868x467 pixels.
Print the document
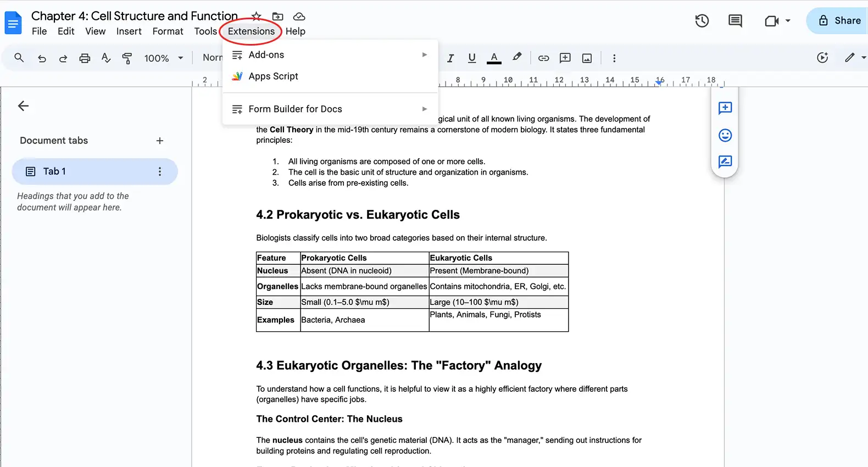point(85,58)
